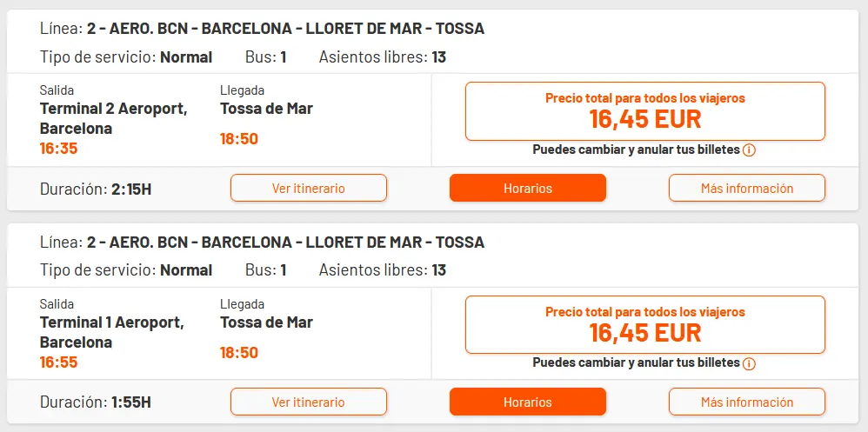Viewport: 868px width, 432px height.
Task: Show Horarios for the 2:15H trip
Action: pyautogui.click(x=527, y=188)
